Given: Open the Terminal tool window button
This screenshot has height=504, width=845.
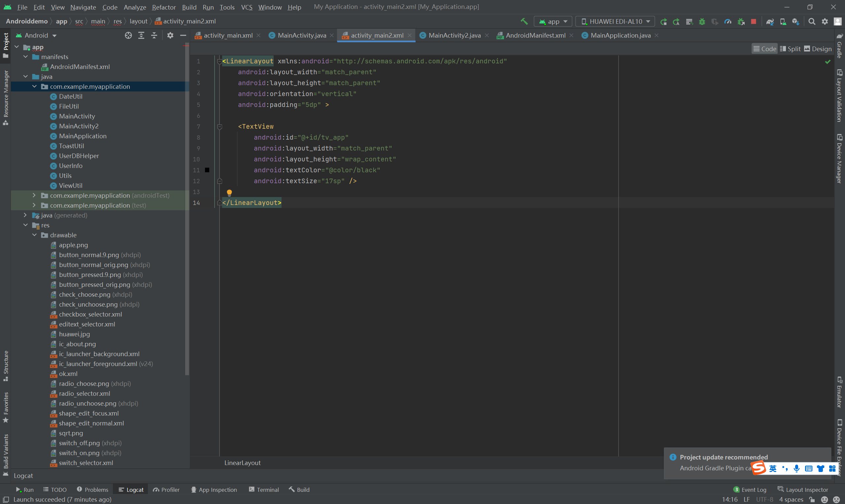Looking at the screenshot, I should tap(264, 489).
